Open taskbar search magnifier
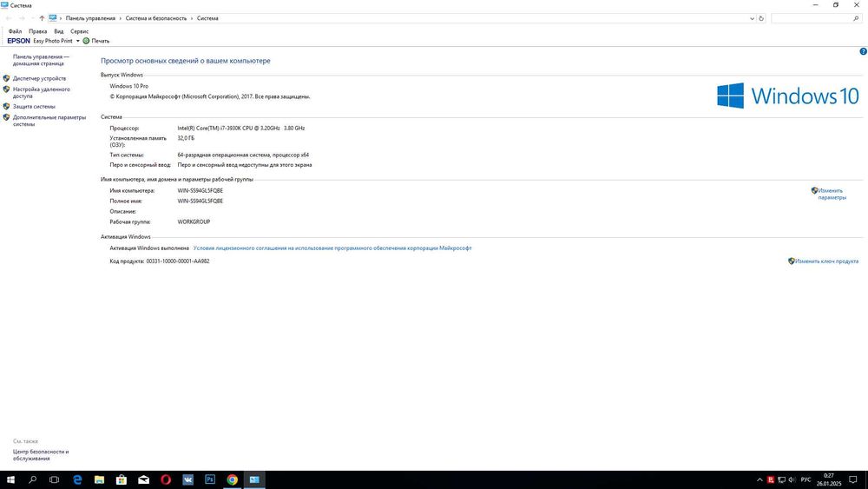The image size is (868, 489). [x=33, y=479]
